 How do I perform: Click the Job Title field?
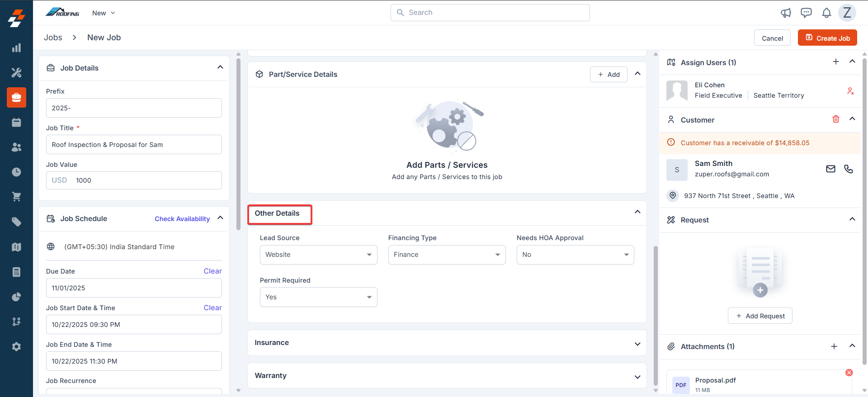(x=134, y=145)
